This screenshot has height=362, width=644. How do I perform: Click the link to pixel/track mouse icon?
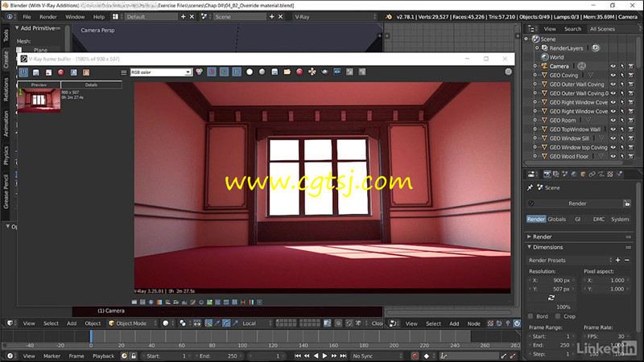point(312,72)
